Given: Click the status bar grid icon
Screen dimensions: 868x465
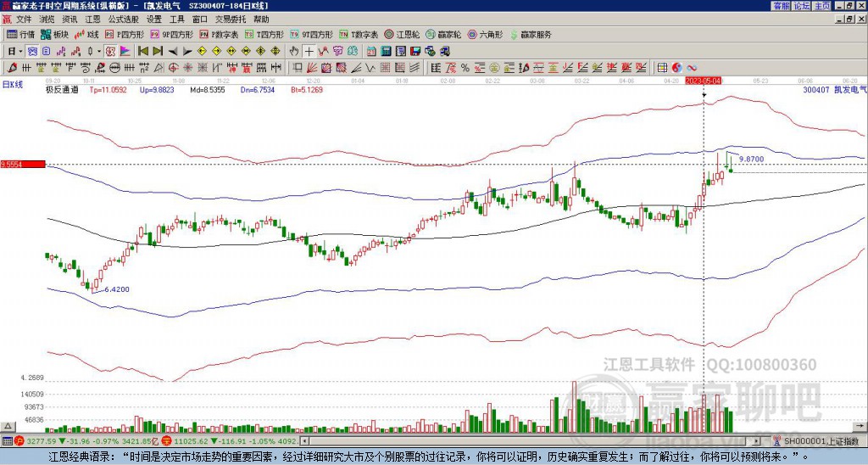Looking at the screenshot, I should click(x=7, y=441).
